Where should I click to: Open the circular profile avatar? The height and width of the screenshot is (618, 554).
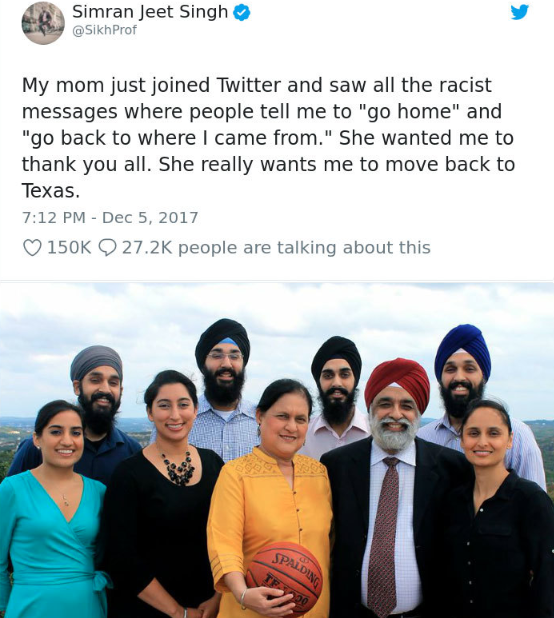tap(43, 23)
